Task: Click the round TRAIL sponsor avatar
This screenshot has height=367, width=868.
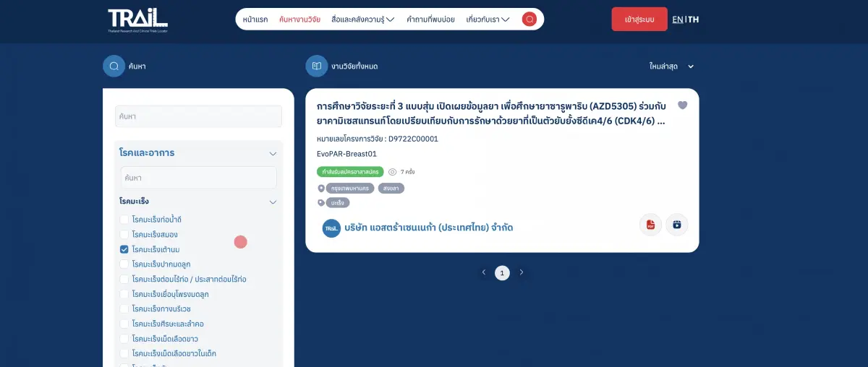Action: 331,228
